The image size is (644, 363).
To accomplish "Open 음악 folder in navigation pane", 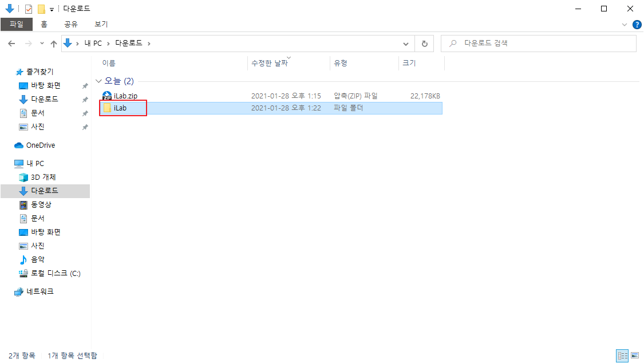I will 37,259.
